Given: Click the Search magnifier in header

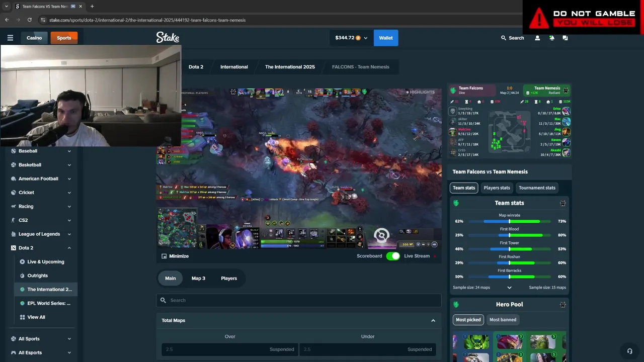Looking at the screenshot, I should click(504, 38).
